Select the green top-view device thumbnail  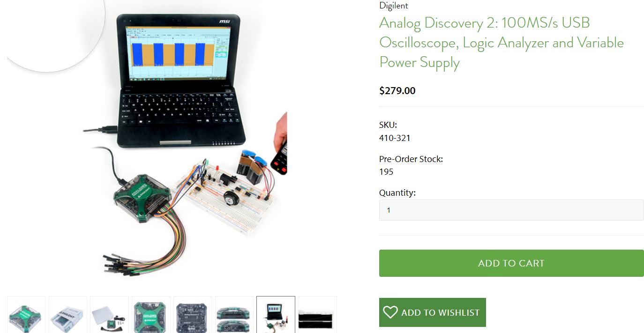[x=151, y=314]
